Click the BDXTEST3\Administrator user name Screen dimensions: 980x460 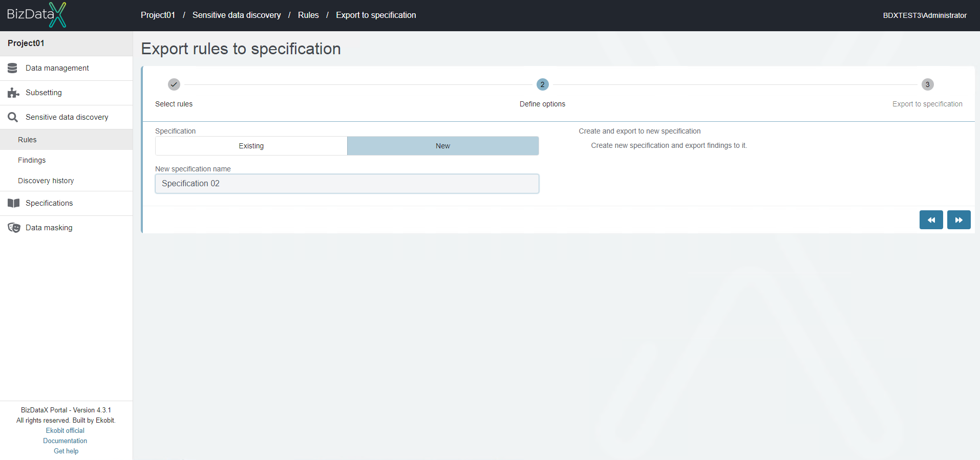pos(925,15)
